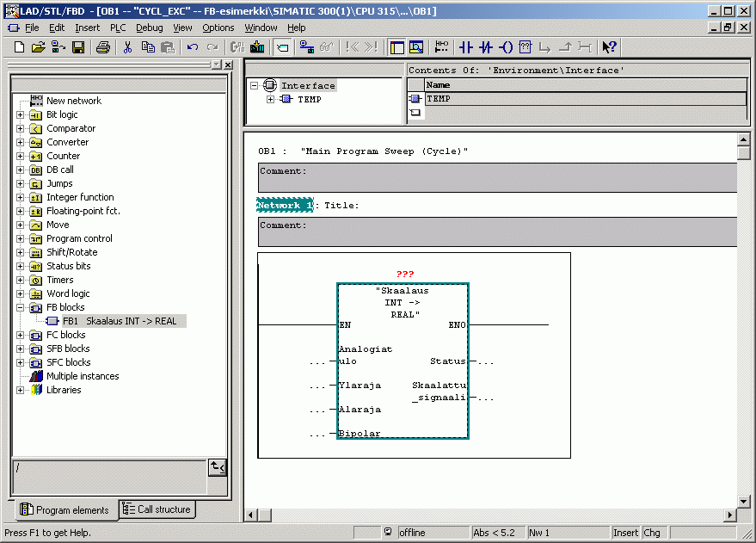
Task: Expand the Timers category
Action: tap(21, 280)
